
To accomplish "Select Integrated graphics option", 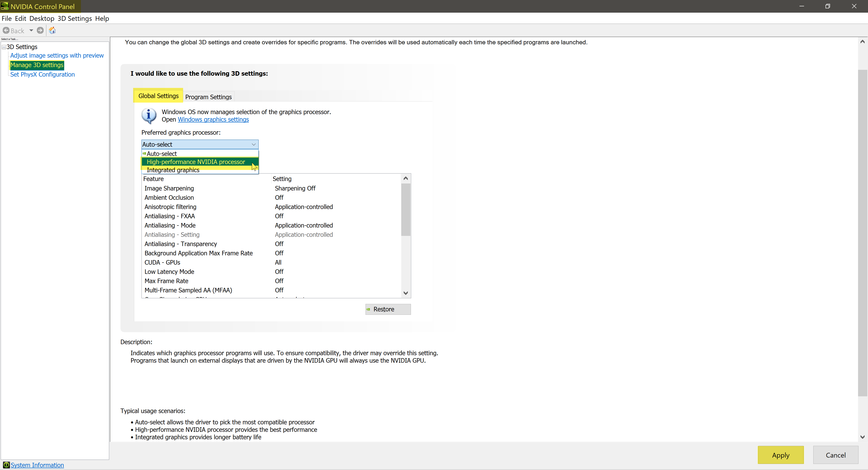I will 172,170.
